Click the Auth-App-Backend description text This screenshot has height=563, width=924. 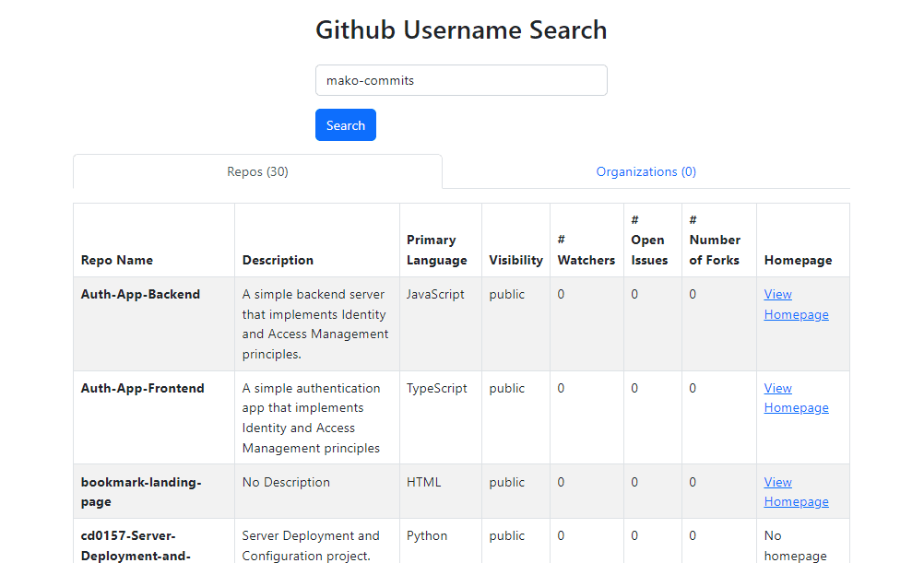(315, 324)
